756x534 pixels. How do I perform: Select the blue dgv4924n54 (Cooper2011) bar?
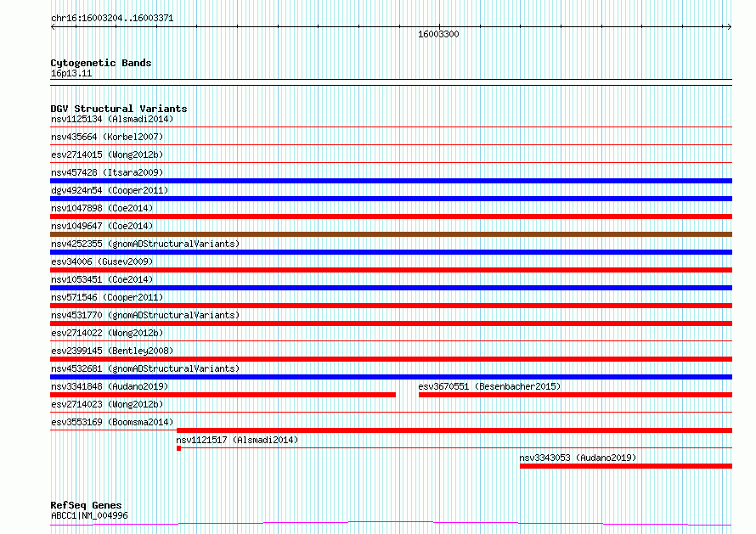(x=391, y=199)
